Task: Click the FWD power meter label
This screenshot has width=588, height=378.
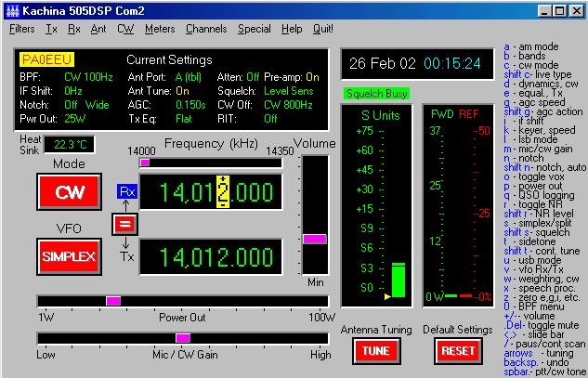Action: point(442,114)
